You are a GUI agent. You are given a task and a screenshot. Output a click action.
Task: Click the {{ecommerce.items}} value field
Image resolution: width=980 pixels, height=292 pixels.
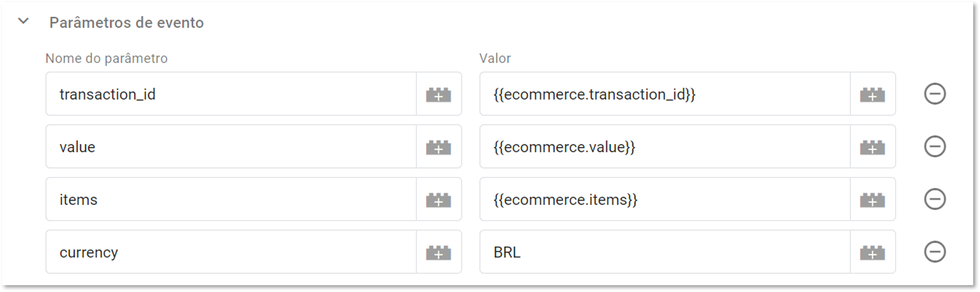(665, 199)
